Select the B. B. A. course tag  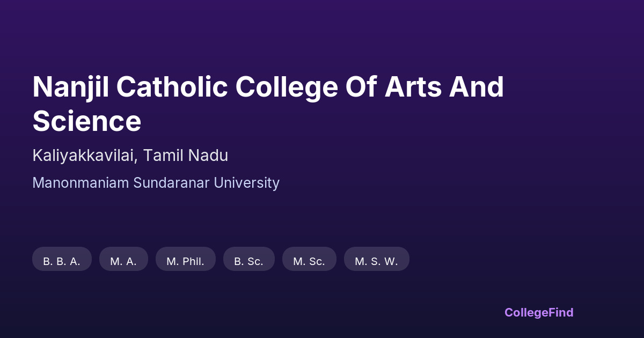click(62, 261)
